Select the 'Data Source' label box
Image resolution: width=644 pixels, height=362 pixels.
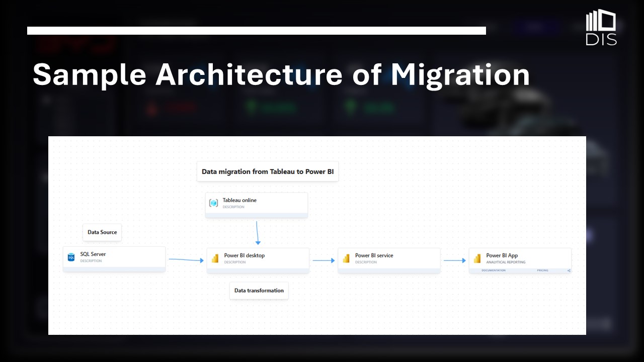tap(102, 232)
